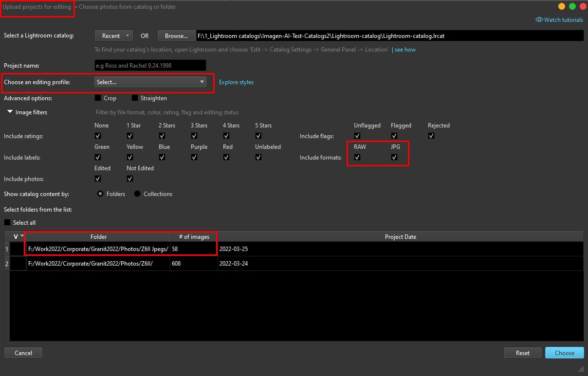Uncheck the Green label checkbox
Image resolution: width=588 pixels, height=376 pixels.
point(98,158)
